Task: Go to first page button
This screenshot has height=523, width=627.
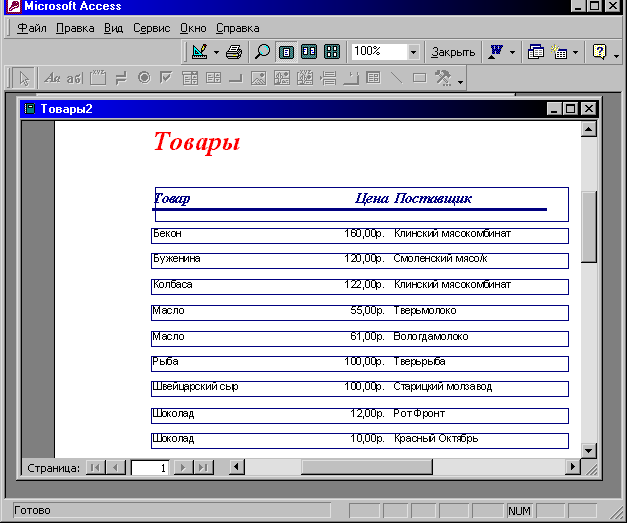Action: 95,467
